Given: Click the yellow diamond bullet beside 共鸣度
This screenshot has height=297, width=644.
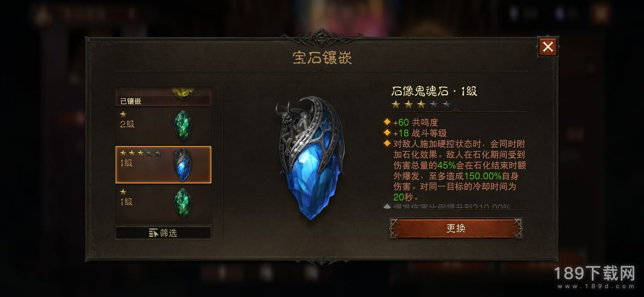Looking at the screenshot, I should [x=387, y=122].
